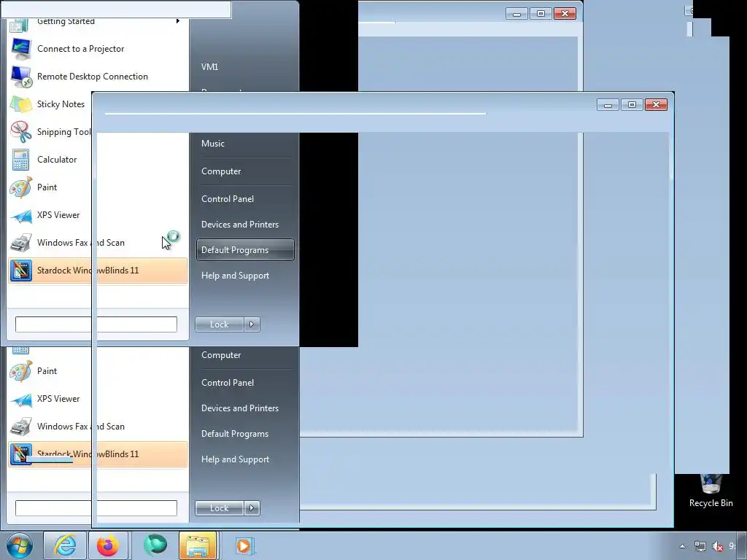
Task: Expand shutdown options beside upper Lock button
Action: pyautogui.click(x=252, y=324)
